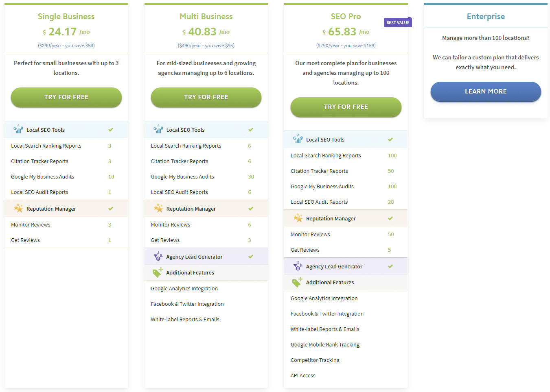Click the Reputation Manager star icon under Single Business
This screenshot has width=550, height=392.
[18, 208]
